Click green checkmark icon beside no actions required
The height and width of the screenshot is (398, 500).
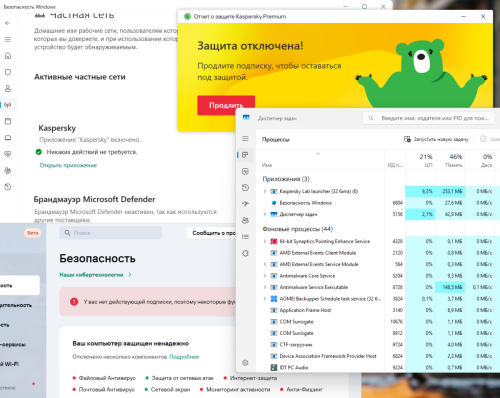[39, 152]
